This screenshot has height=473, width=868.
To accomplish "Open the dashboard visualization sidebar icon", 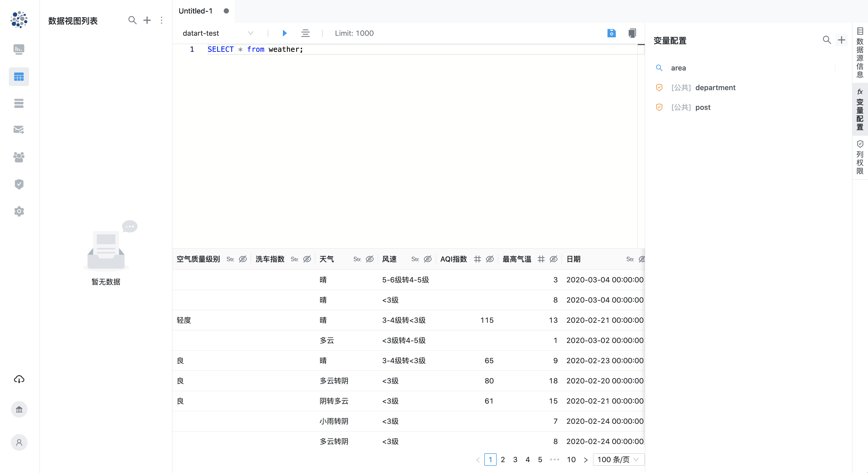I will click(19, 49).
